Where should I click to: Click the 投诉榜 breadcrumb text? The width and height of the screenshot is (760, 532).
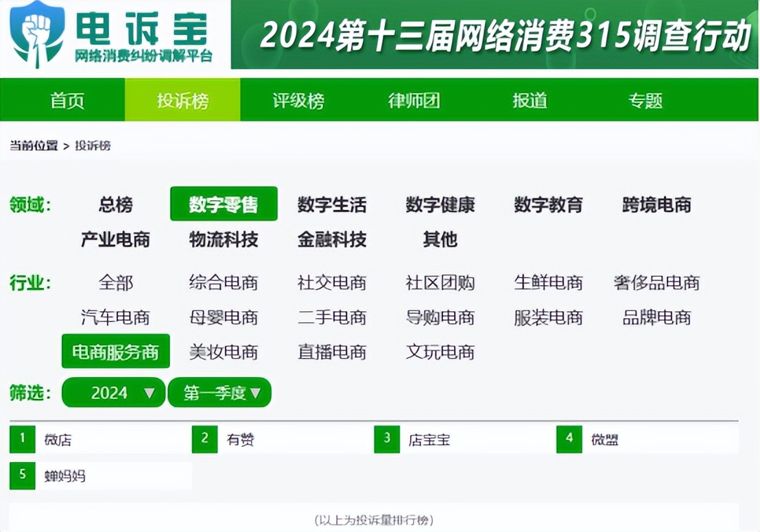coord(93,145)
